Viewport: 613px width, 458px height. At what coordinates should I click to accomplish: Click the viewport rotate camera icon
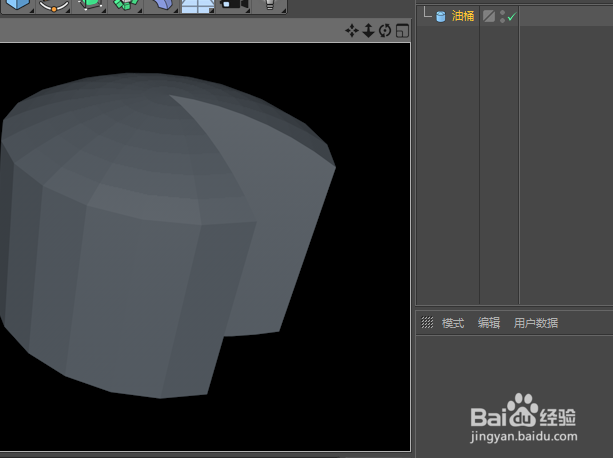point(385,30)
